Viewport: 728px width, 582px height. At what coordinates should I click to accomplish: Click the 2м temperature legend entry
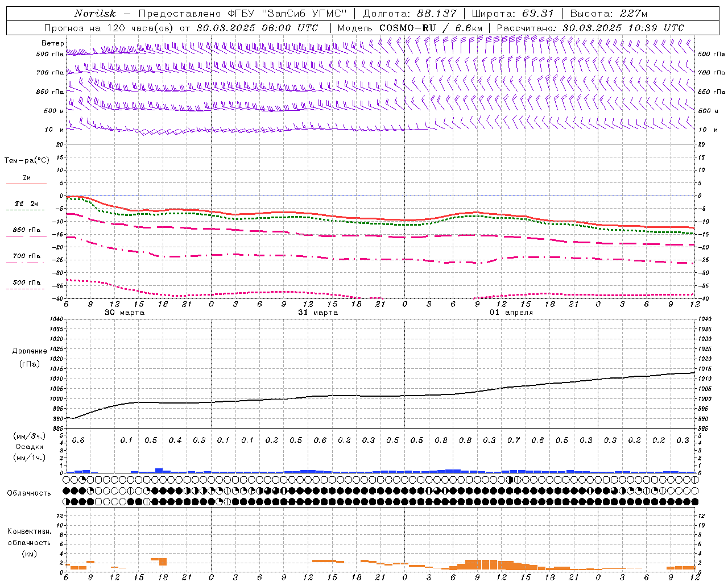27,178
